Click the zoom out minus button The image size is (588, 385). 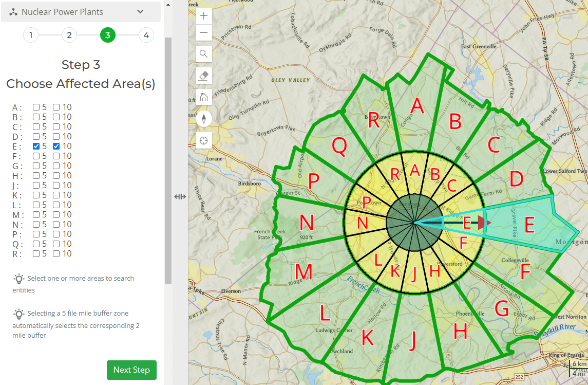pos(204,33)
